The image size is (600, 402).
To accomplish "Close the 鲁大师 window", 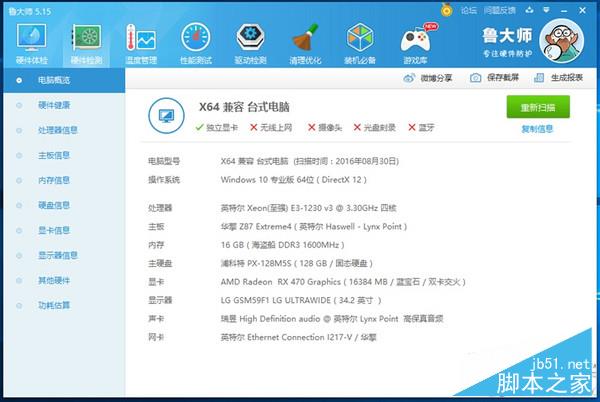I will tap(582, 10).
